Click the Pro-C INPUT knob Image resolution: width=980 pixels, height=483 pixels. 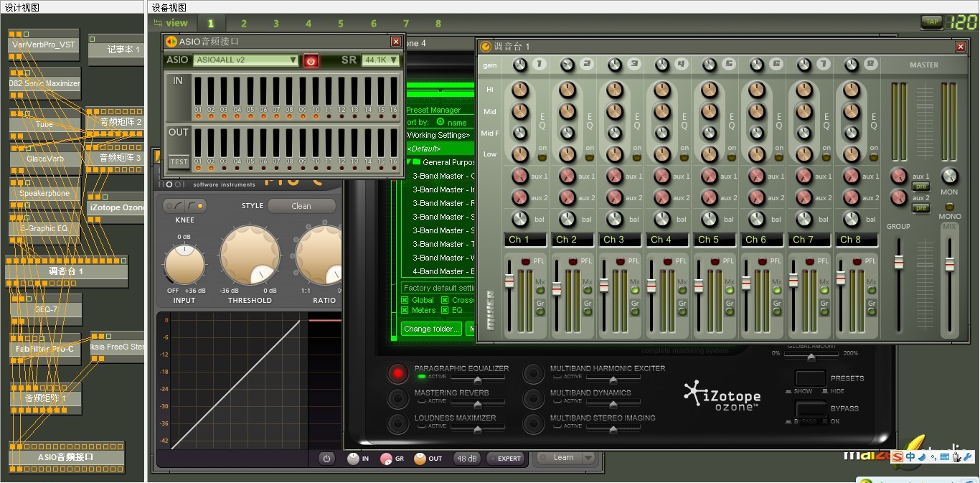(184, 264)
